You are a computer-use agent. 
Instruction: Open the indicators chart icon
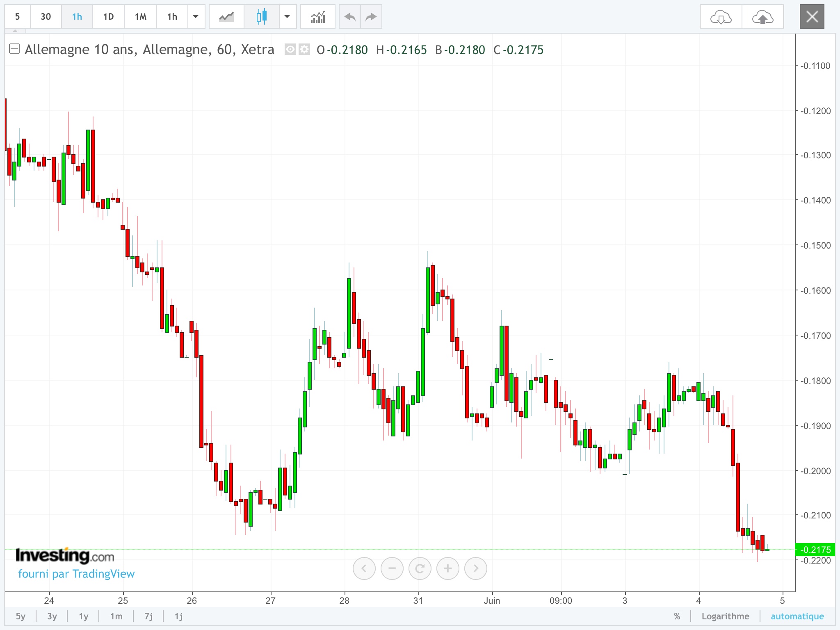(318, 17)
